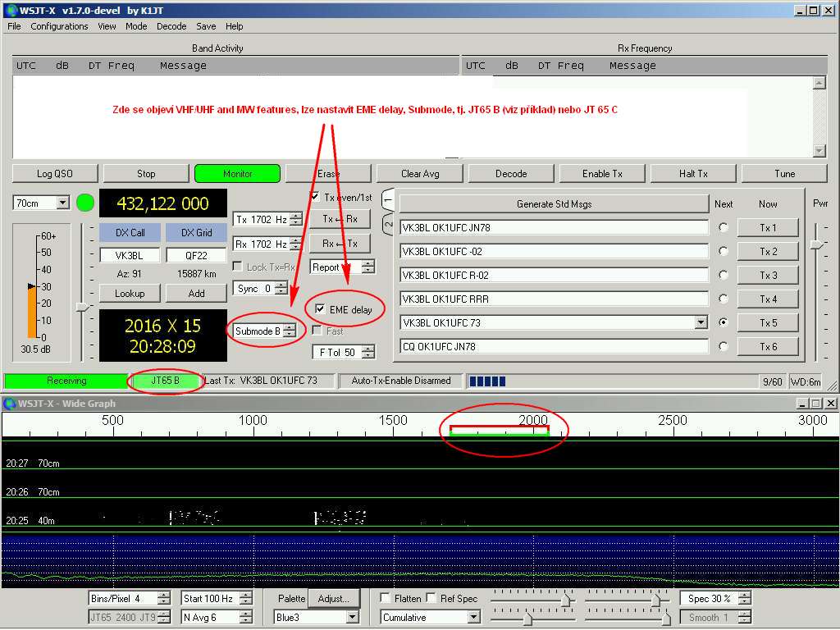The width and height of the screenshot is (840, 630).
Task: Click the green round status indicator beside the band
Action: click(85, 203)
